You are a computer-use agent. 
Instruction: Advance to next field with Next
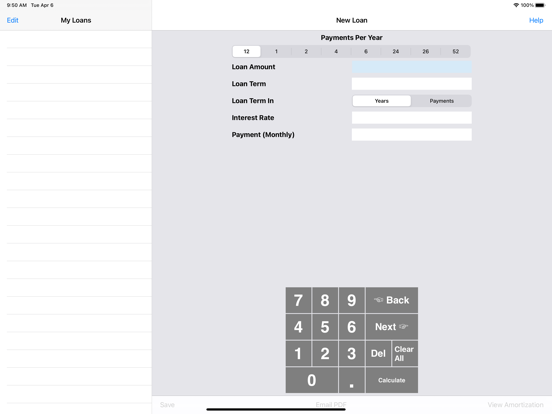click(392, 327)
